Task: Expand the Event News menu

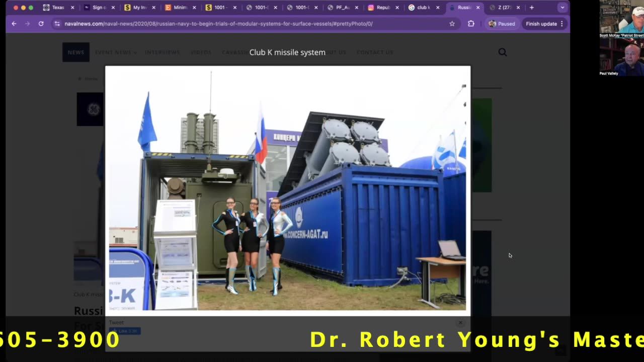Action: click(115, 52)
